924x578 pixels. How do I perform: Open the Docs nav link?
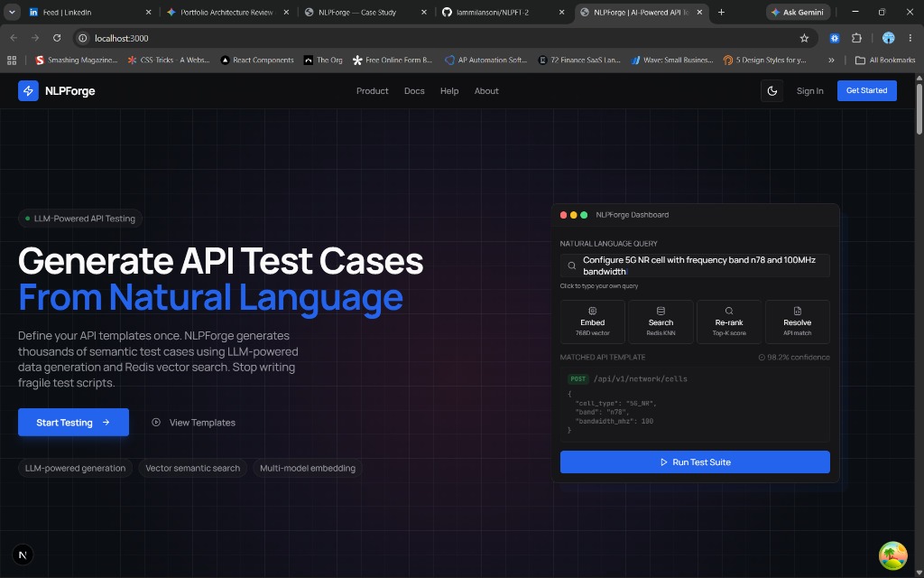[414, 91]
